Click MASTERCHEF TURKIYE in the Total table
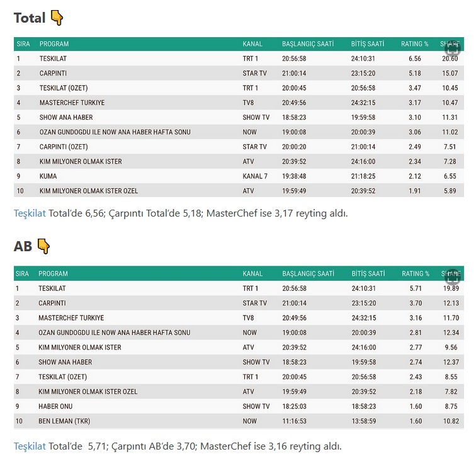The image size is (476, 459). [72, 103]
